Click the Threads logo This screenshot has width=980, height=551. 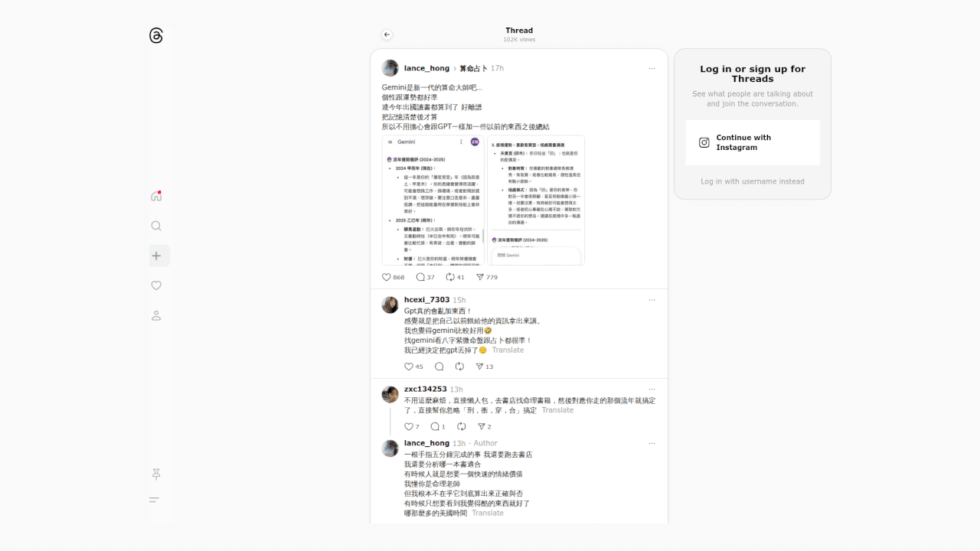click(x=156, y=35)
